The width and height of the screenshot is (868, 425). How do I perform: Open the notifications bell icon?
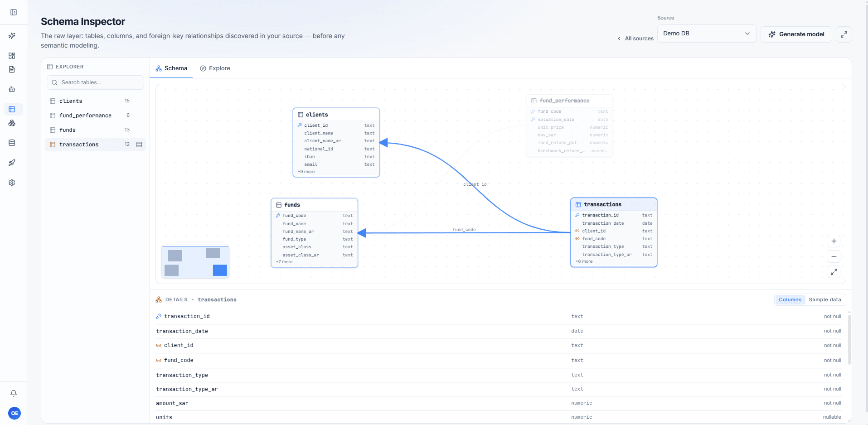pyautogui.click(x=14, y=393)
